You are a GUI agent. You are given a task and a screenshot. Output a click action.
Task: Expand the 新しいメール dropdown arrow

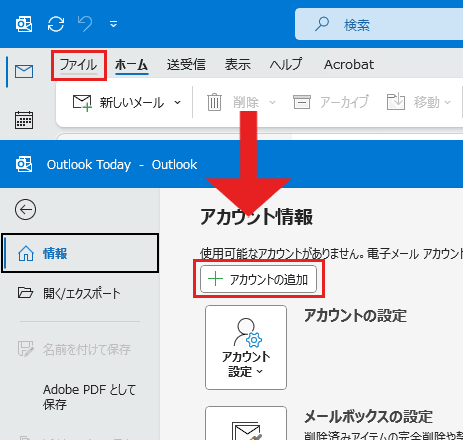pyautogui.click(x=178, y=102)
